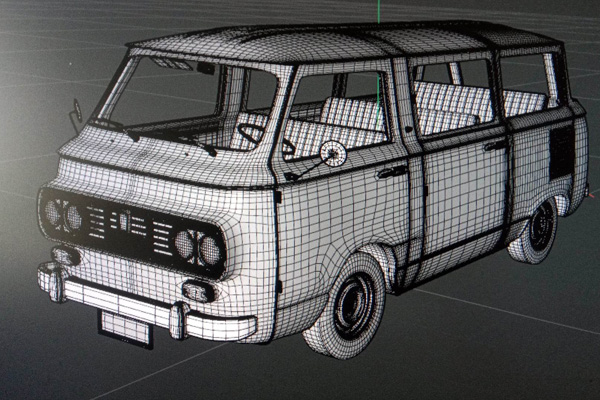Select the round side mirror on the door
Viewport: 600px width, 400px height.
click(x=333, y=153)
